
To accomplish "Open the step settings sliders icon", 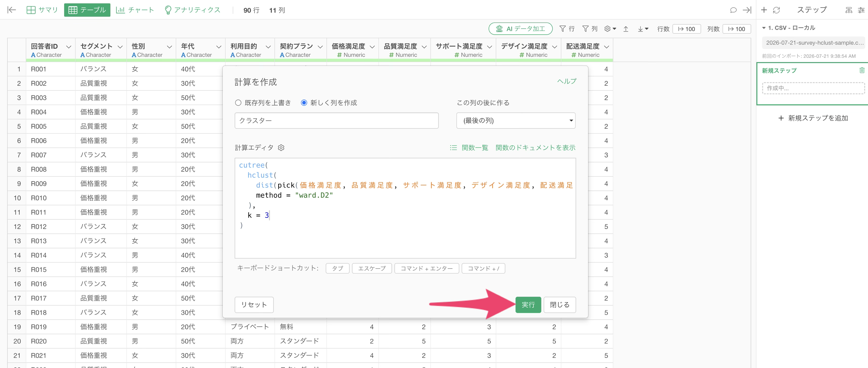I will [861, 10].
